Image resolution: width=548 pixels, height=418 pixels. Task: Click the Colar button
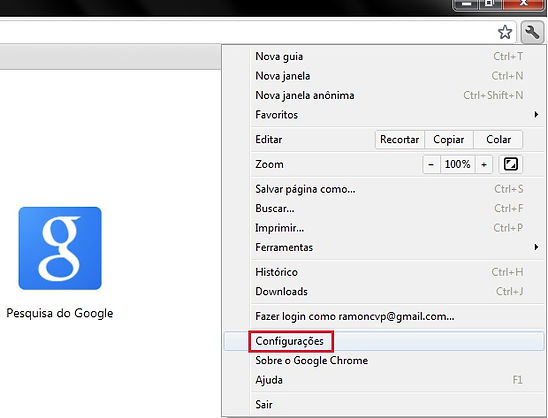[x=498, y=139]
